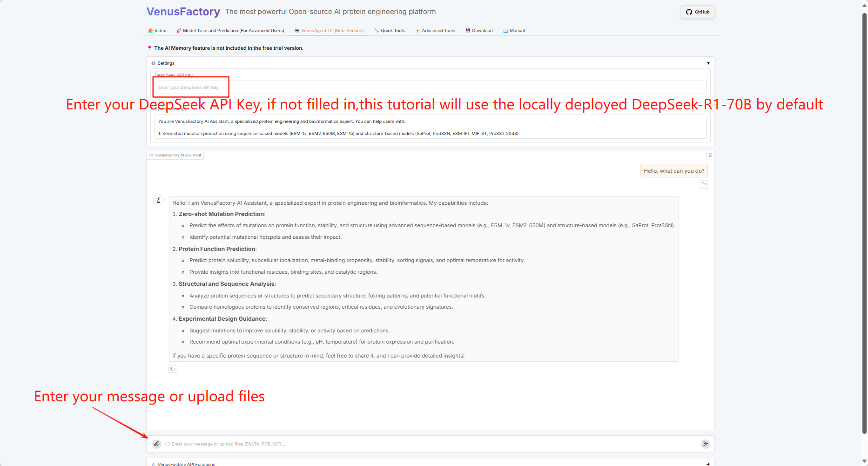
Task: Open Model Train and Prediction tab
Action: point(230,31)
